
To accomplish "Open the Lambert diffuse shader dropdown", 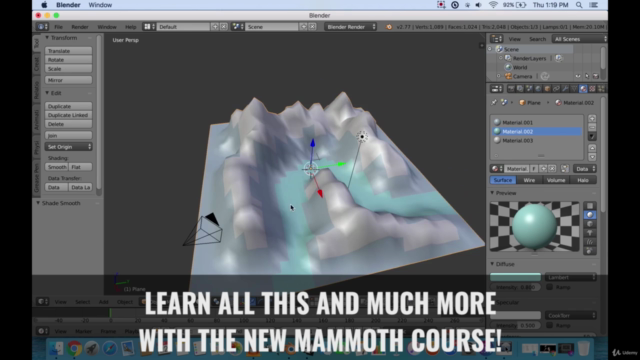I will pos(571,277).
